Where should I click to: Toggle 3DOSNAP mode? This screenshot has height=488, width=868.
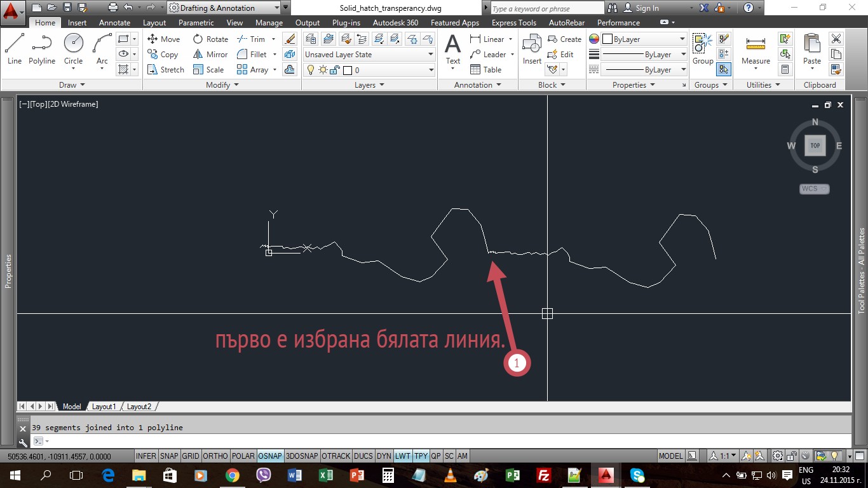[x=302, y=456]
